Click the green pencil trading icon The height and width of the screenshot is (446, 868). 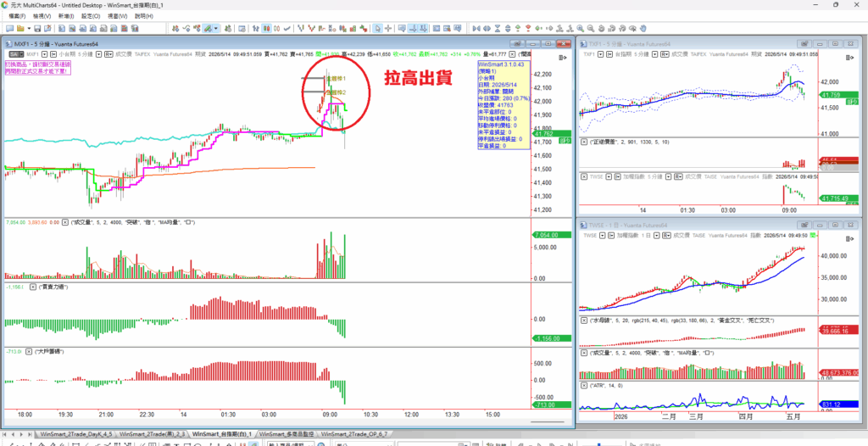click(x=209, y=28)
